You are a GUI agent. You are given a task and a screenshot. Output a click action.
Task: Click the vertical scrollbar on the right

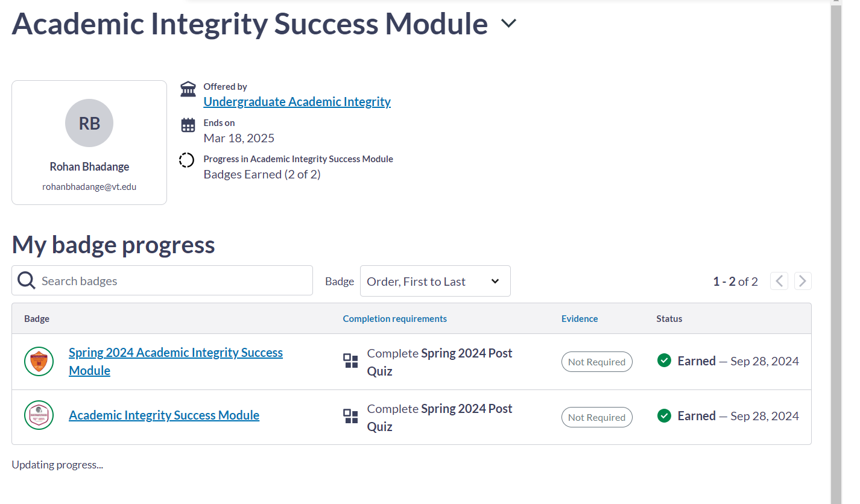(836, 241)
